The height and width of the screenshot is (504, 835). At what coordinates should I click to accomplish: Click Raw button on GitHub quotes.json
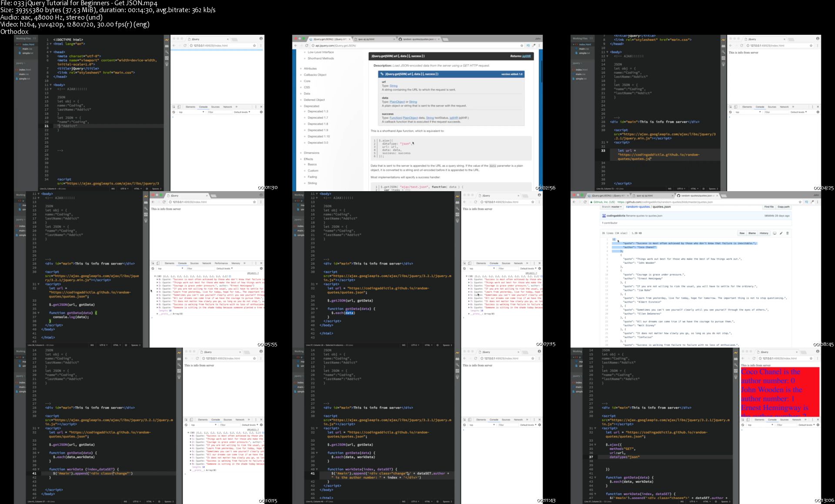click(x=742, y=233)
